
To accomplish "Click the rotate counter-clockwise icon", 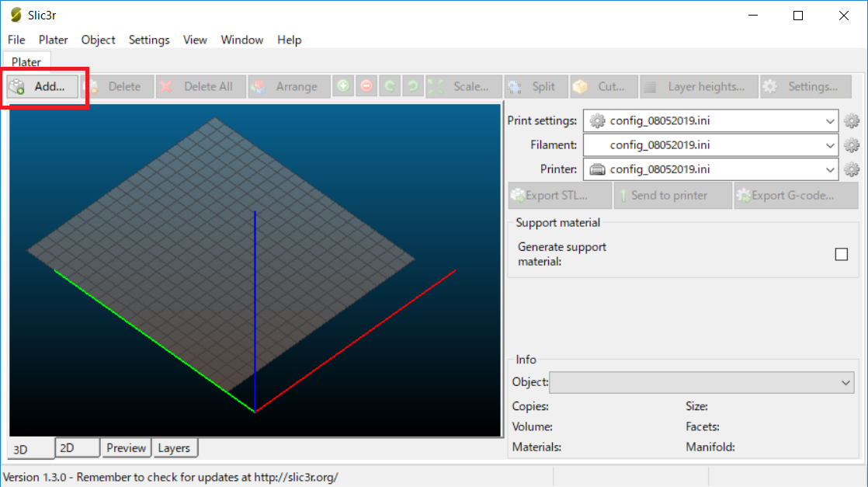I will (x=390, y=86).
